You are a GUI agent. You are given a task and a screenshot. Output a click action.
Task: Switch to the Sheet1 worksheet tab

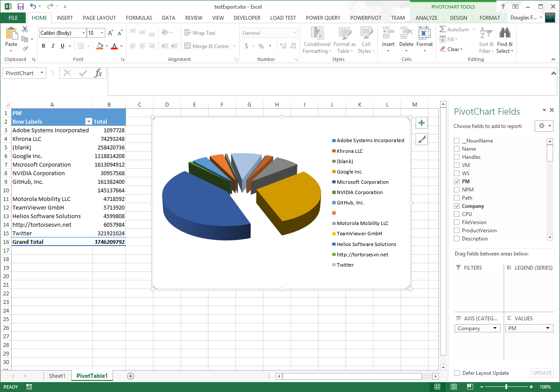(x=57, y=376)
